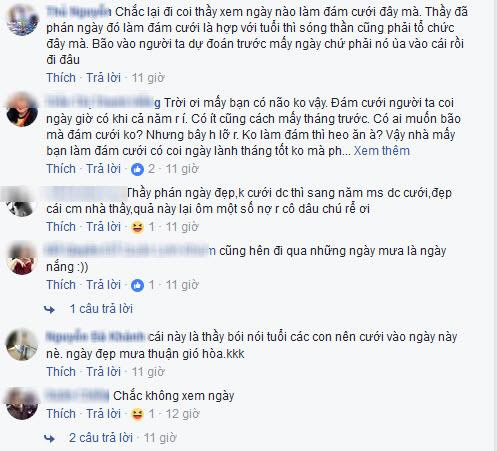Click 'Thích' under 'ngày nắng' comment
Screen dimensions: 497x451
[x=61, y=285]
